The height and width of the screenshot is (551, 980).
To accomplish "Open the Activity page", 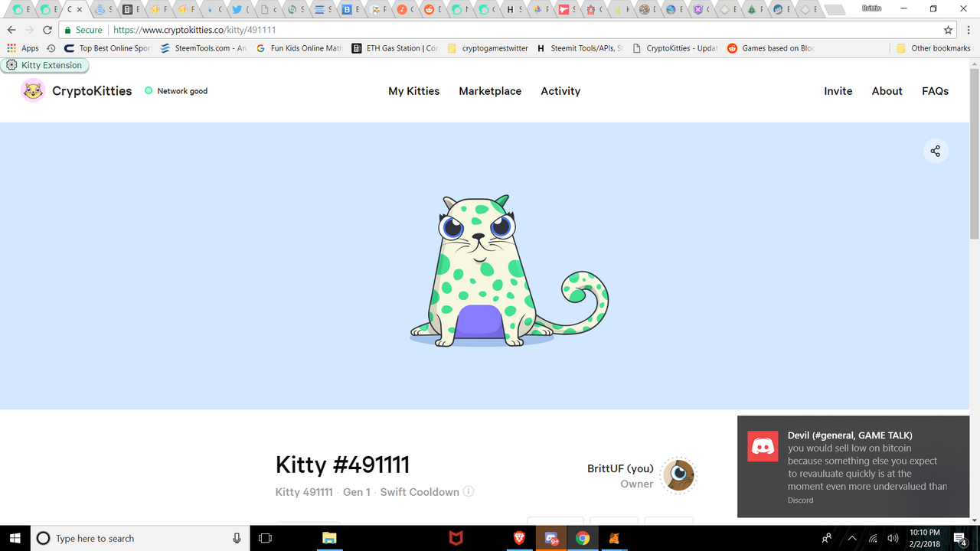I will point(560,91).
